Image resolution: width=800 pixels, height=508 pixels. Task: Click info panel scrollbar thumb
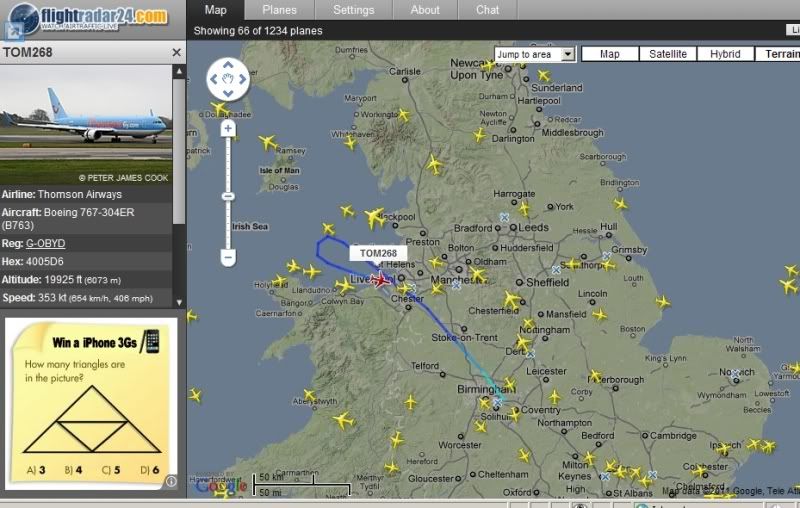(x=179, y=151)
